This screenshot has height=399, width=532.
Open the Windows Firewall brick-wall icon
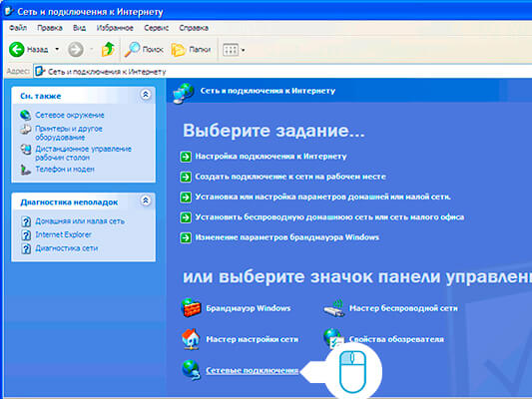point(191,308)
